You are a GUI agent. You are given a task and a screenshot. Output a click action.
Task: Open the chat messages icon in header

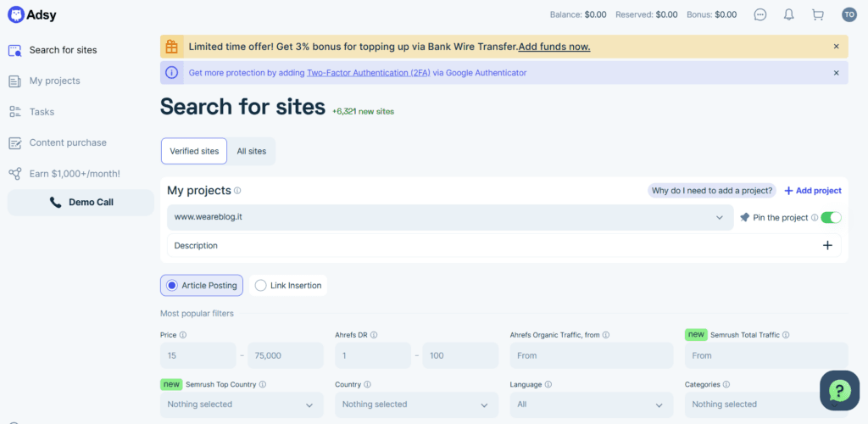[760, 15]
